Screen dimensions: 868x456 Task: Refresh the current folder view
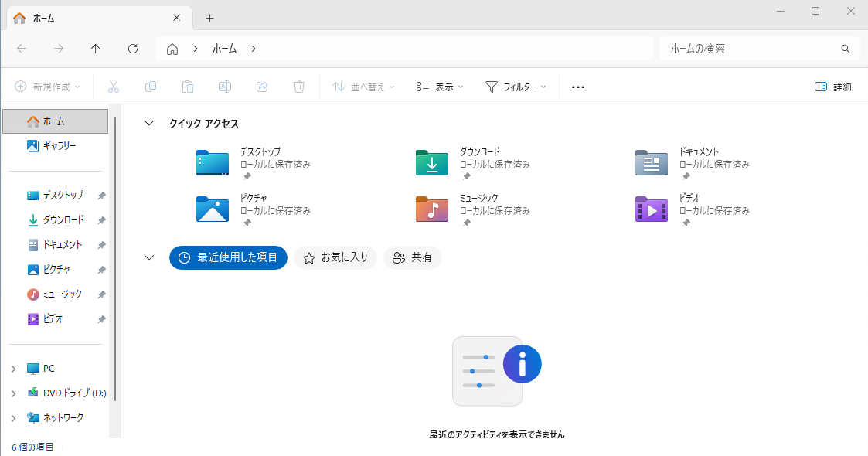coord(133,49)
